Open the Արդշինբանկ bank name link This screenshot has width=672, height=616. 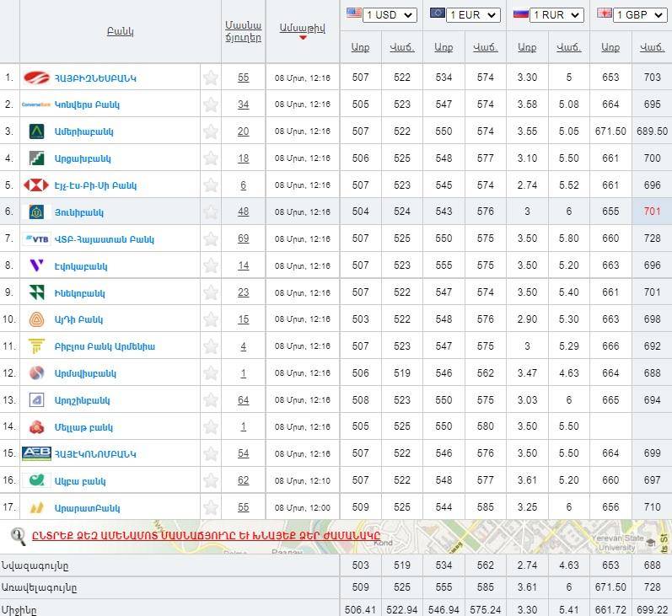pyautogui.click(x=82, y=400)
